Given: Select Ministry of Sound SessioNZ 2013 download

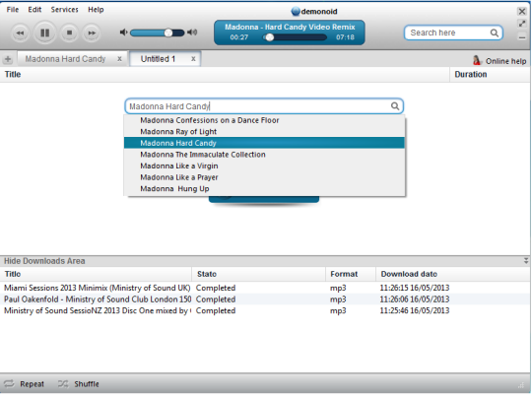Looking at the screenshot, I should pos(265,310).
